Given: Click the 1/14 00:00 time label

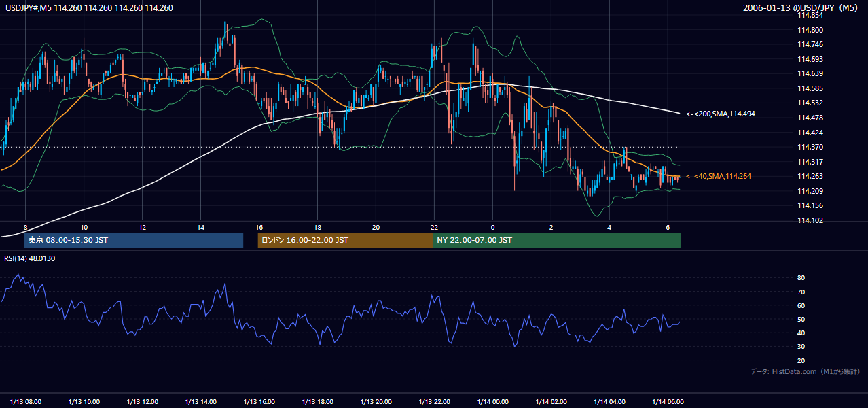Looking at the screenshot, I should [492, 401].
